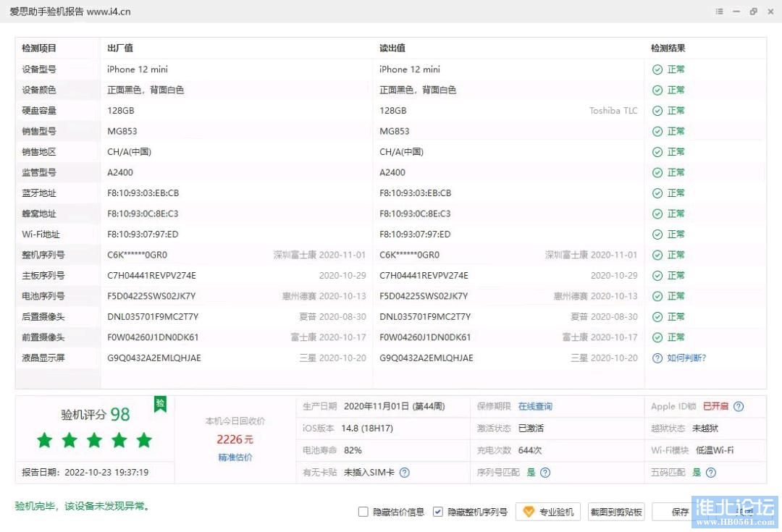Click green check icon in 蓝牙地址 row
Image resolution: width=782 pixels, height=532 pixels.
(x=657, y=193)
